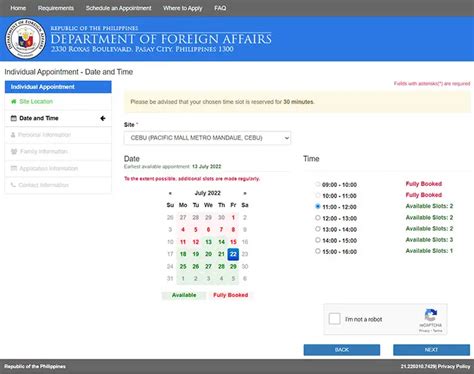Image resolution: width=474 pixels, height=374 pixels.
Task: Click 'Republic of the Philippines' footer text
Action: pyautogui.click(x=35, y=366)
